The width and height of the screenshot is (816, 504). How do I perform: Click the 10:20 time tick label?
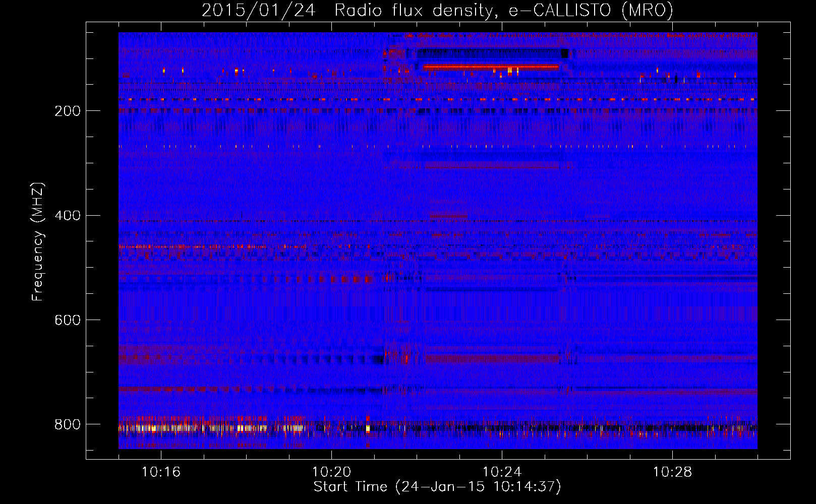(331, 472)
